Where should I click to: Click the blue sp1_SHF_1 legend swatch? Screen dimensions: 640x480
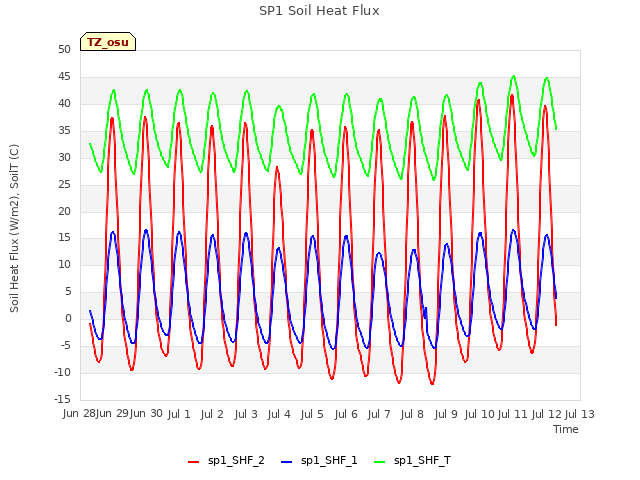(x=287, y=462)
